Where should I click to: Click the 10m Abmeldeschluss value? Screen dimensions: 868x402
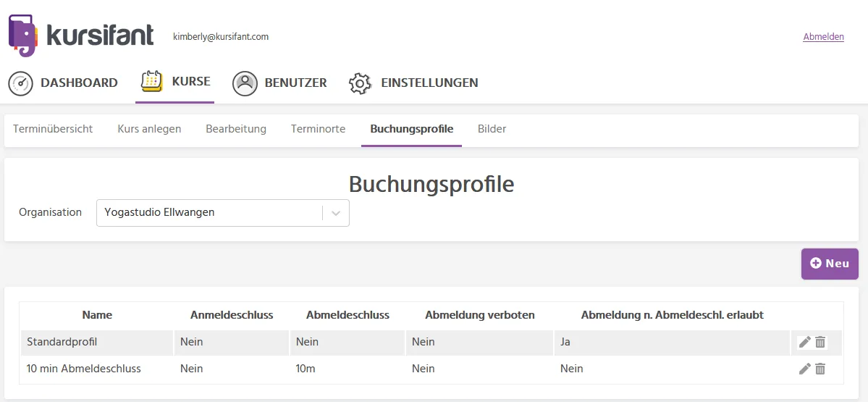[304, 368]
